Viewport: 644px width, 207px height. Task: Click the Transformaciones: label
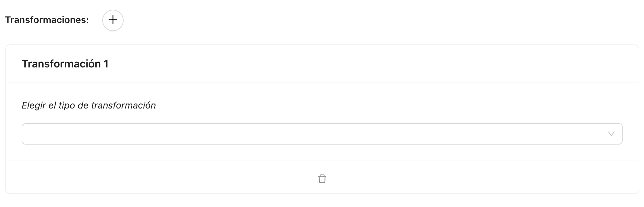(47, 20)
